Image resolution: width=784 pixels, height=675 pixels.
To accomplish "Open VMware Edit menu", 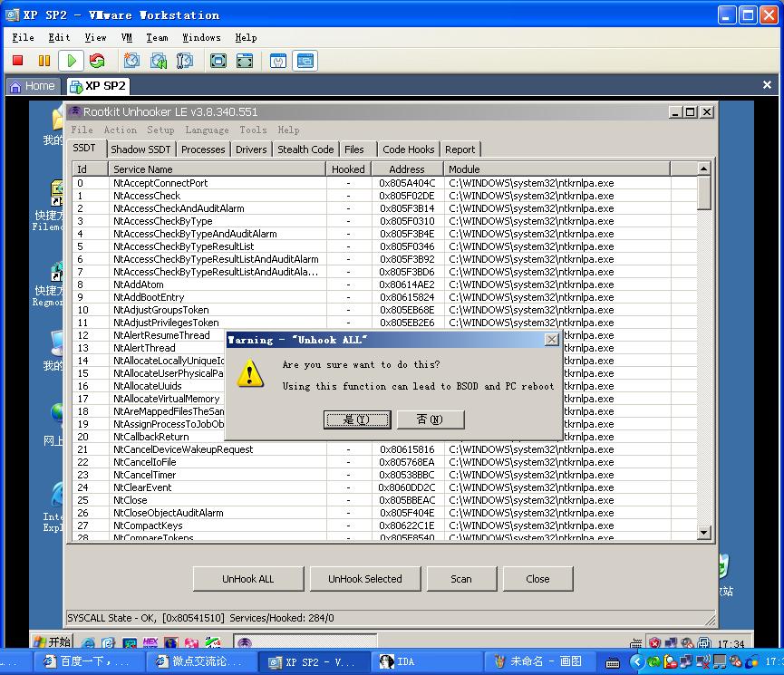I will (59, 37).
